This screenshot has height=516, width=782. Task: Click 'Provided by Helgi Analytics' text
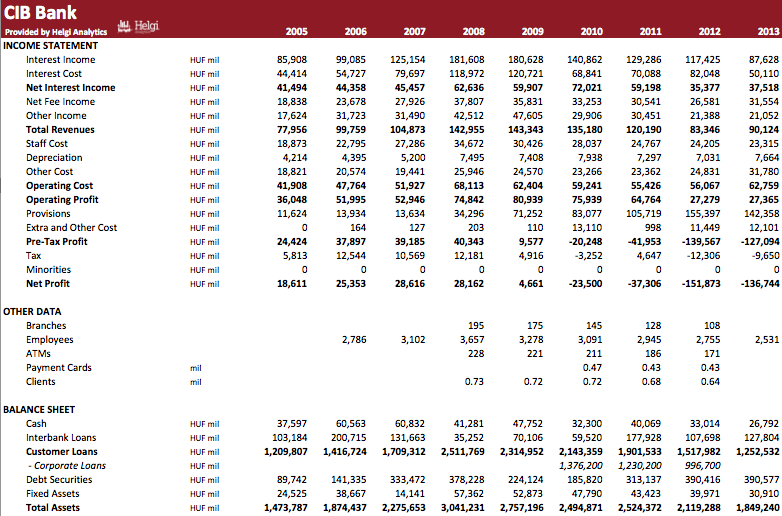pyautogui.click(x=56, y=32)
